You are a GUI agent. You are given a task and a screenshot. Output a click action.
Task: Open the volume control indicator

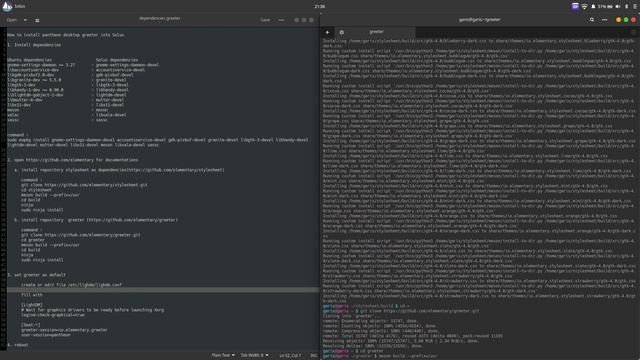618,7
